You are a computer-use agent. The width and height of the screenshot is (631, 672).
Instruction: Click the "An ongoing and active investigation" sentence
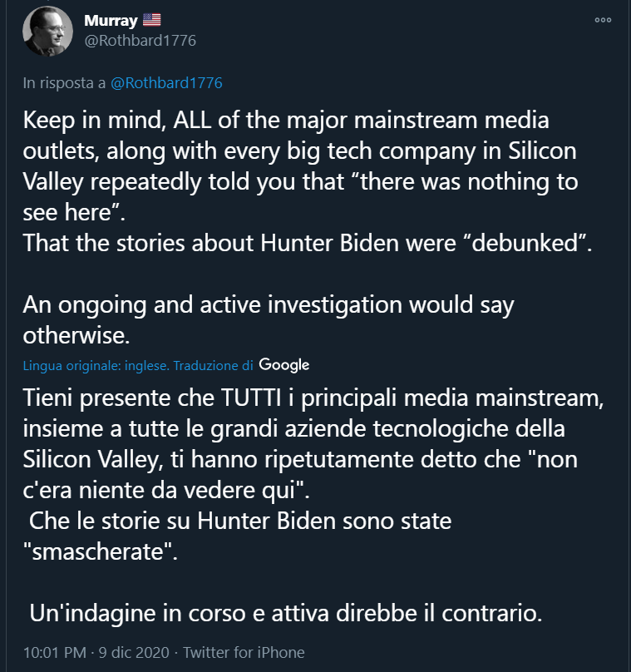(x=269, y=319)
